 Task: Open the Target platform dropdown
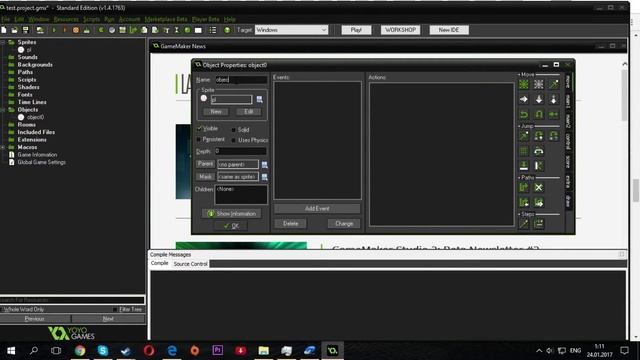291,30
